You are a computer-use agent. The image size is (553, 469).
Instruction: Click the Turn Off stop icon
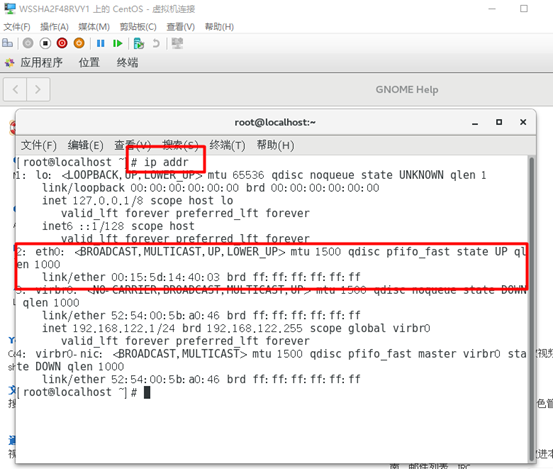coord(45,43)
